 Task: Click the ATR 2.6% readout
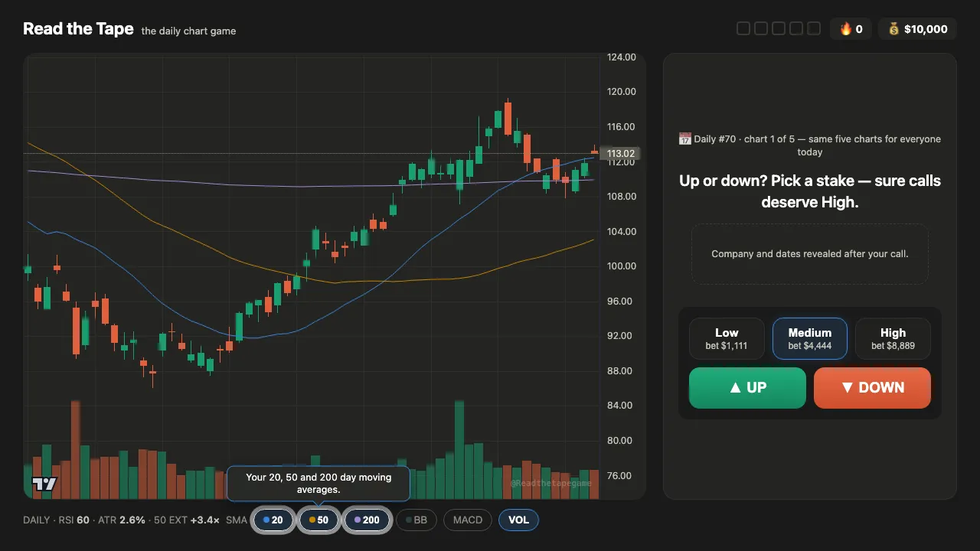[x=120, y=520]
